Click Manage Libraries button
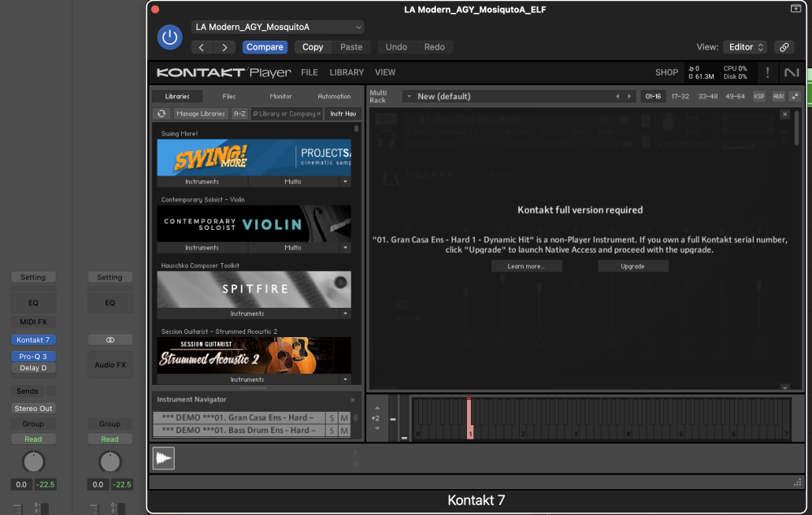Viewport: 812px width, 515px height. (201, 114)
